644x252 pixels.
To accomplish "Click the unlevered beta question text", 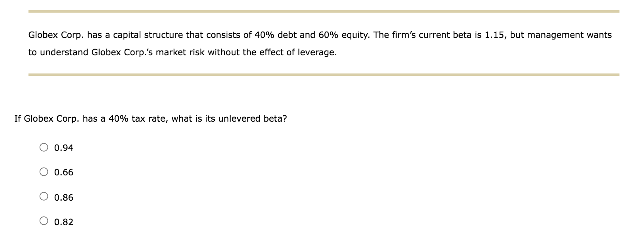I will click(x=150, y=118).
